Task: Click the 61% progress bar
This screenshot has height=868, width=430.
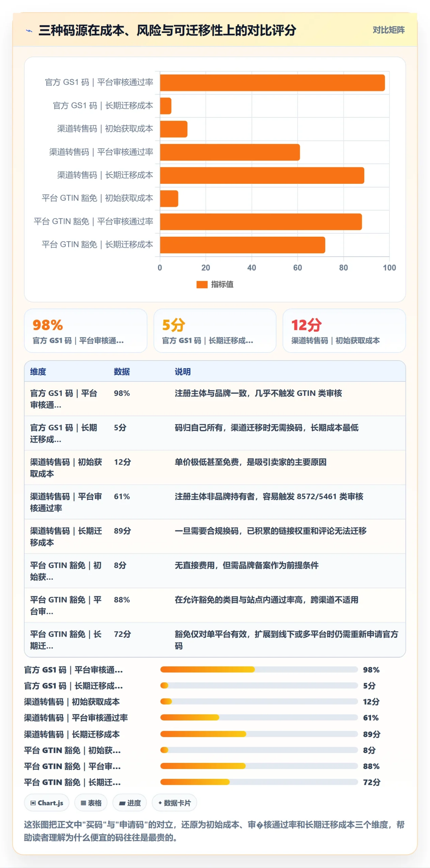Action: pos(259,718)
